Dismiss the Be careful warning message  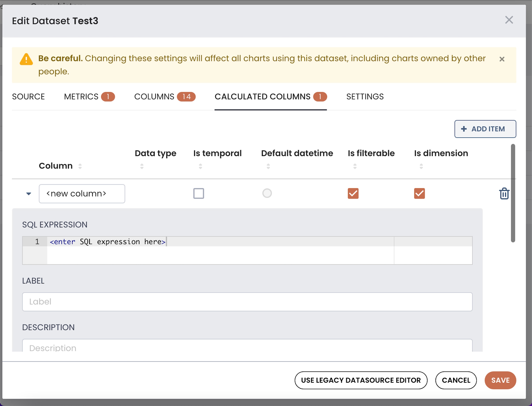pyautogui.click(x=502, y=59)
